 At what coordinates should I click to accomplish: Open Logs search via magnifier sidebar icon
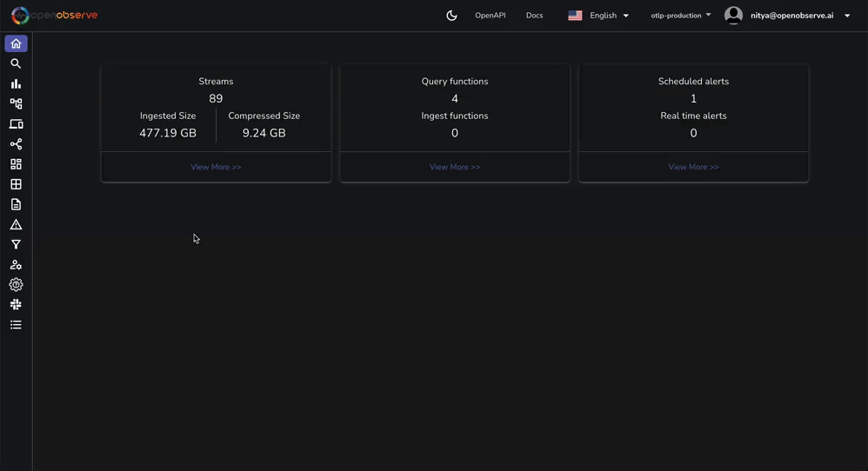coord(16,63)
